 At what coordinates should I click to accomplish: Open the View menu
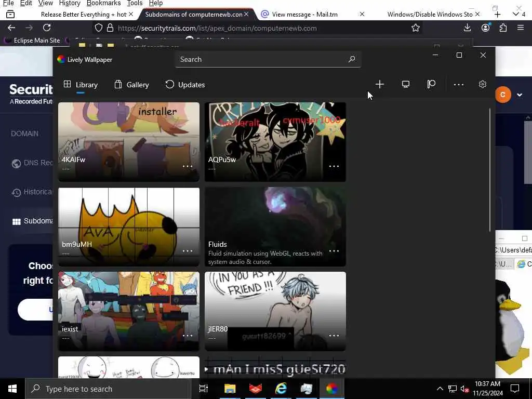pos(46,3)
